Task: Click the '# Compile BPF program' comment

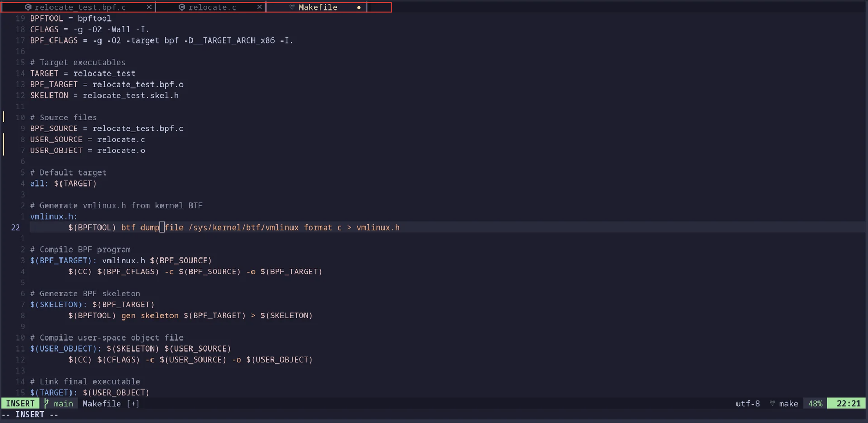Action: pos(80,250)
